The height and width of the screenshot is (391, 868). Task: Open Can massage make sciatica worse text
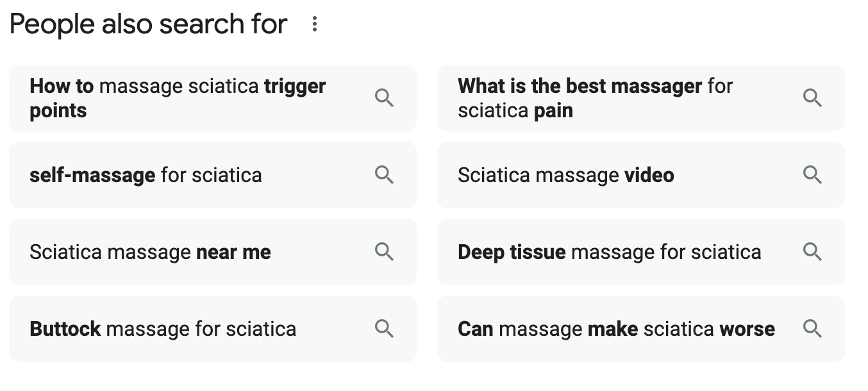pyautogui.click(x=616, y=329)
